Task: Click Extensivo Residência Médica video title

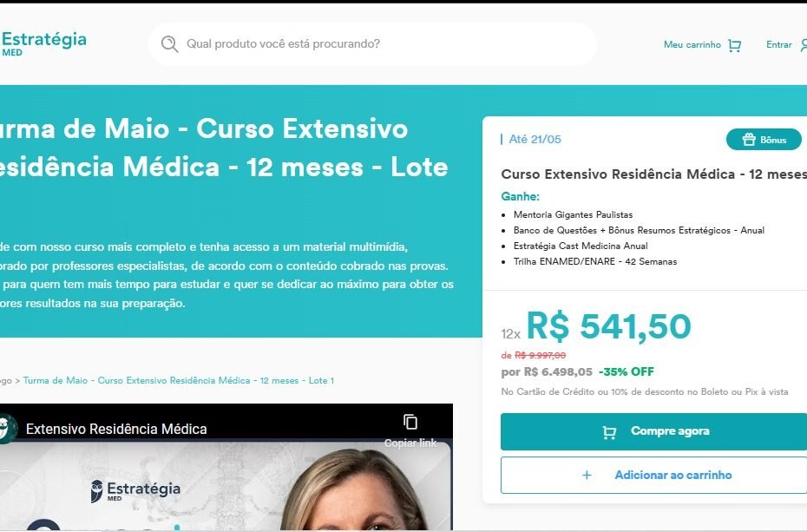Action: pos(116,429)
